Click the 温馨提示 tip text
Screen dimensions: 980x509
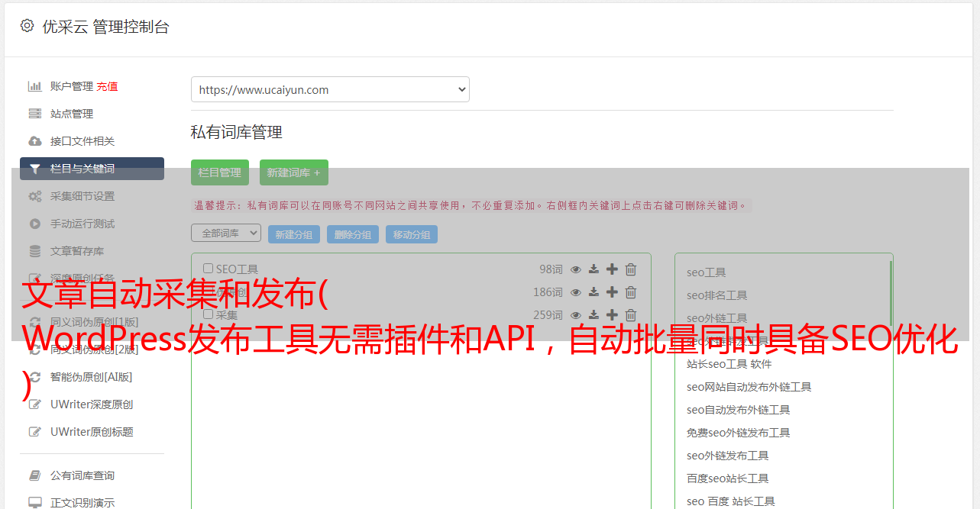(470, 205)
